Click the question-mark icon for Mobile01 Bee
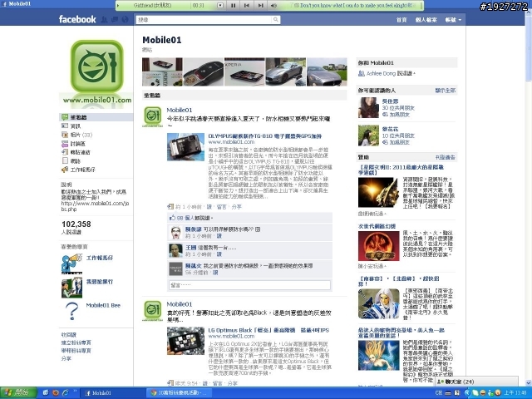The width and height of the screenshot is (532, 399). tap(71, 311)
